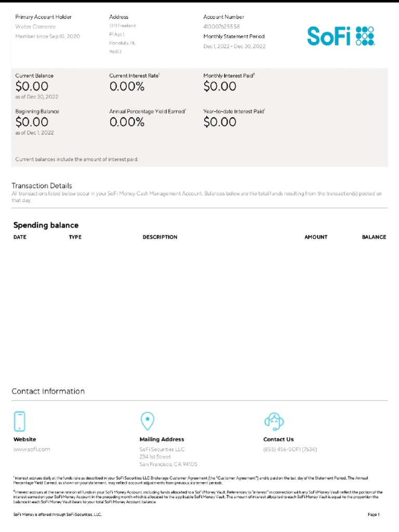Click the AMOUNT column header
The width and height of the screenshot is (399, 532).
coord(316,237)
